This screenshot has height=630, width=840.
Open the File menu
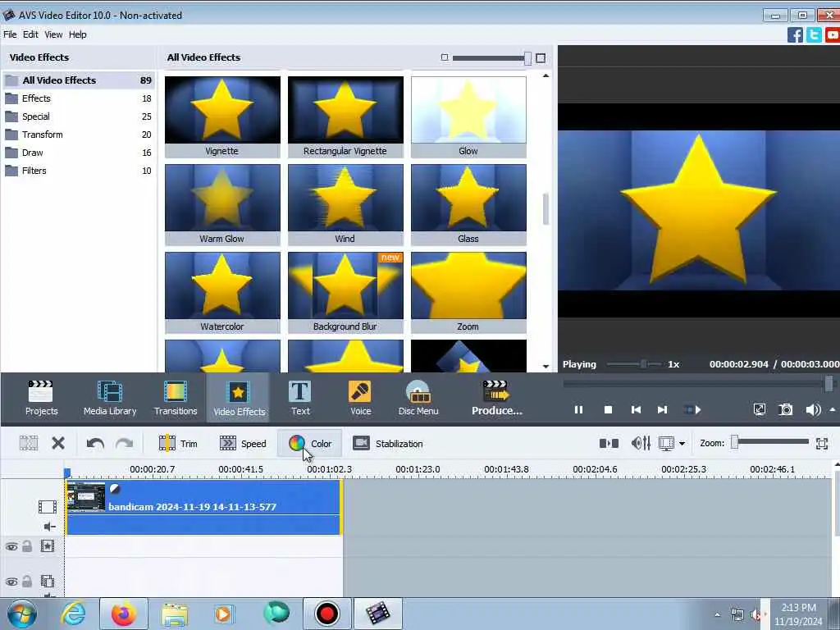coord(10,34)
